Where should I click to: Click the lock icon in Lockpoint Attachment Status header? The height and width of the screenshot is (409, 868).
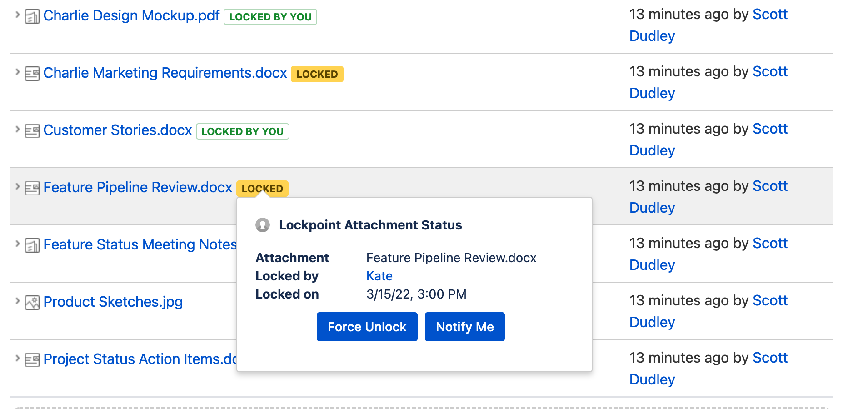tap(263, 225)
